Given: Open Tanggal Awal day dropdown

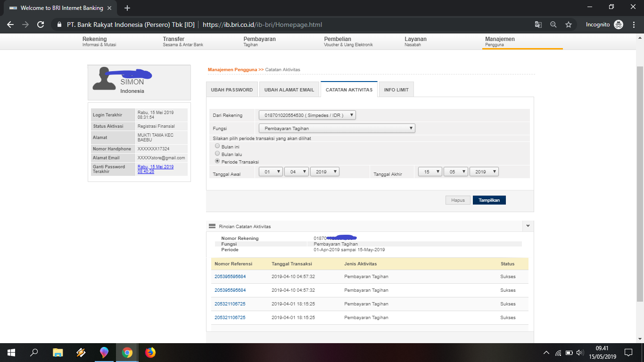Looking at the screenshot, I should coord(271,172).
